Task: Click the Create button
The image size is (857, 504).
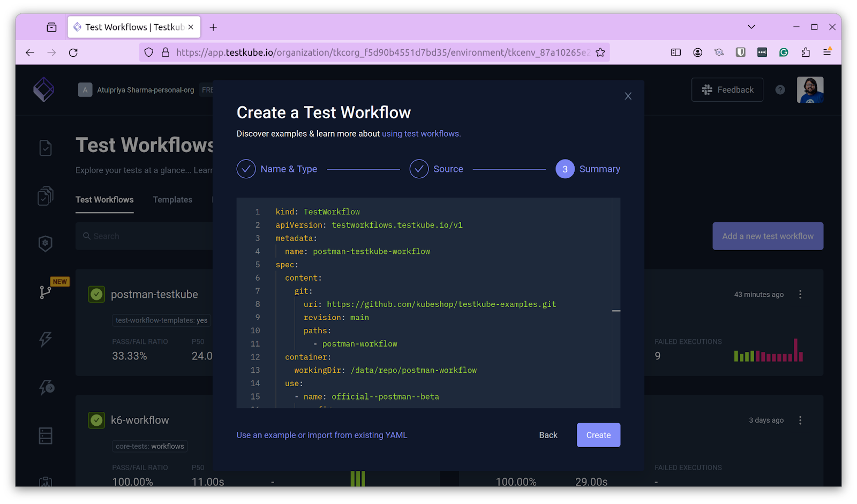Action: coord(598,435)
